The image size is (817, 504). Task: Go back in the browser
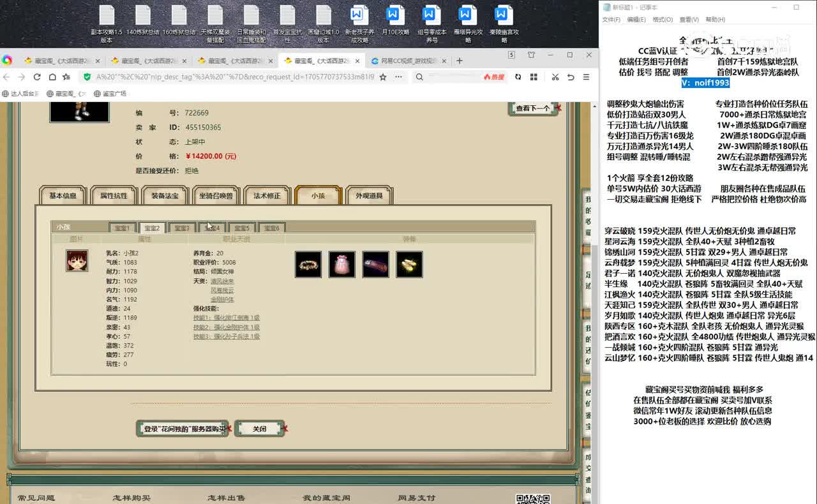(7, 77)
